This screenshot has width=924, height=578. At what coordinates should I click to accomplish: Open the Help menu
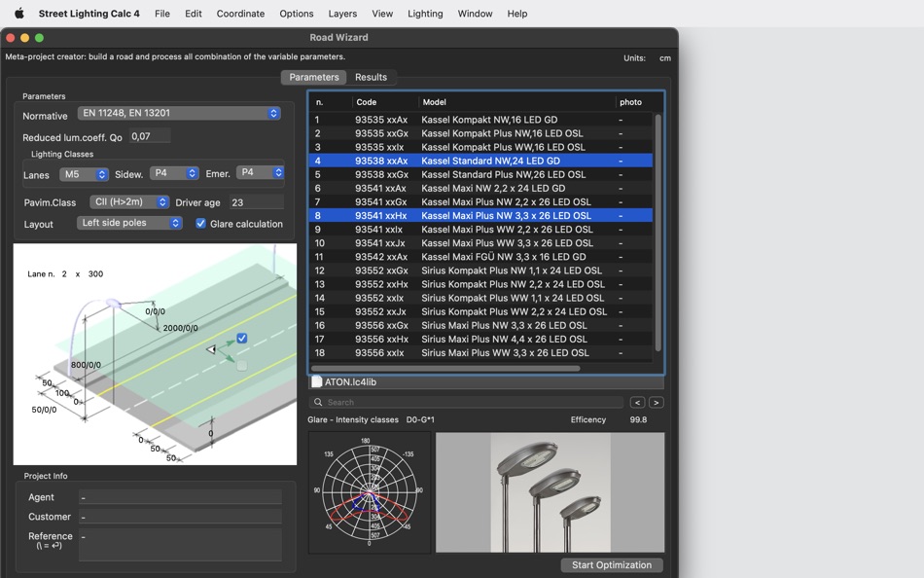click(516, 14)
